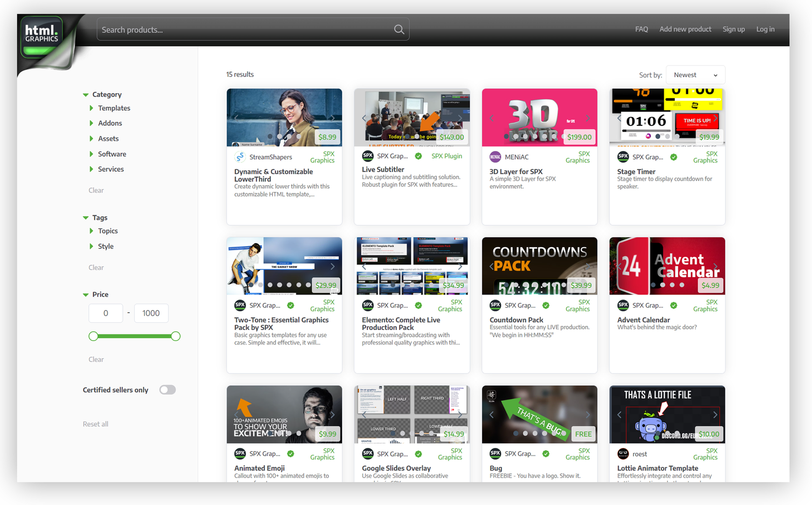The height and width of the screenshot is (505, 812).
Task: Expand the Software category
Action: coord(108,154)
